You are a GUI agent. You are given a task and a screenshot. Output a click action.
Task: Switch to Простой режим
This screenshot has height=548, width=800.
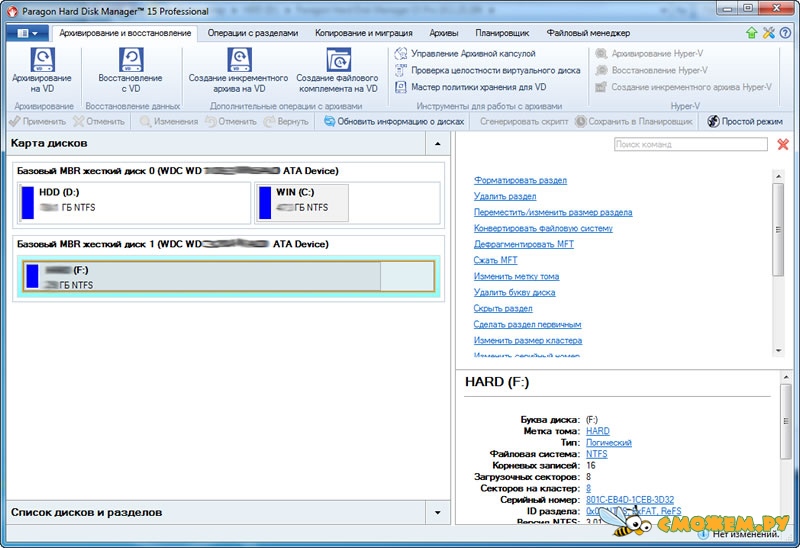tap(745, 121)
